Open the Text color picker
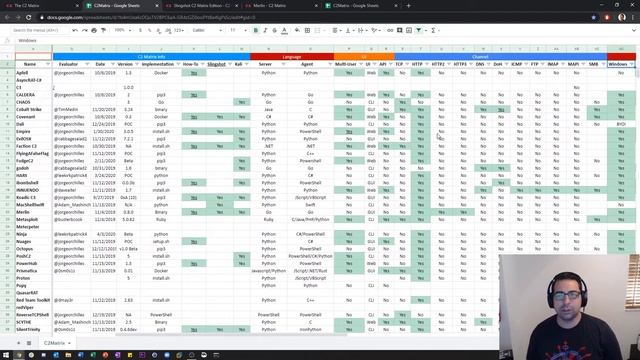 point(284,30)
